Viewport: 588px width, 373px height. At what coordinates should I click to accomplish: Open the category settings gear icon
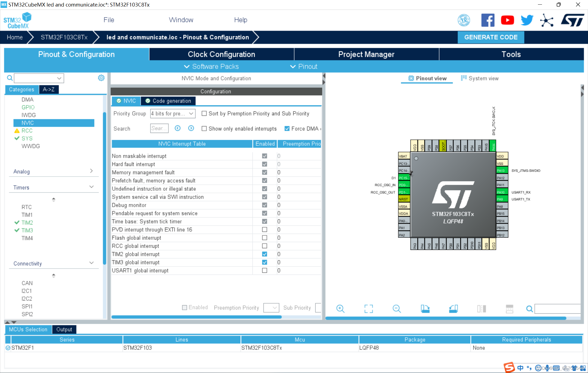(x=101, y=78)
